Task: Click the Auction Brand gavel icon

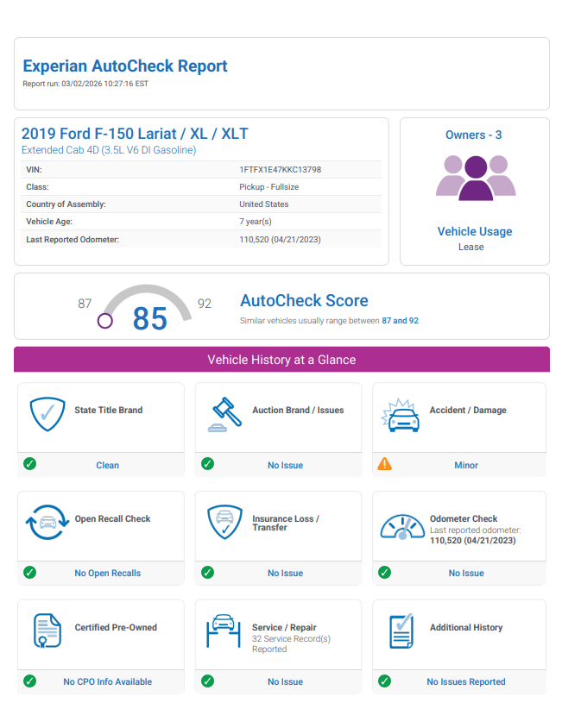Action: pos(225,415)
